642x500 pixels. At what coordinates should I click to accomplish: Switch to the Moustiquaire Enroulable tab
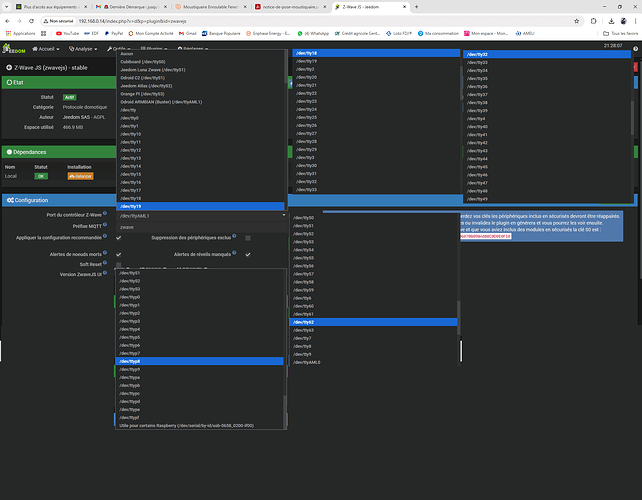click(211, 7)
